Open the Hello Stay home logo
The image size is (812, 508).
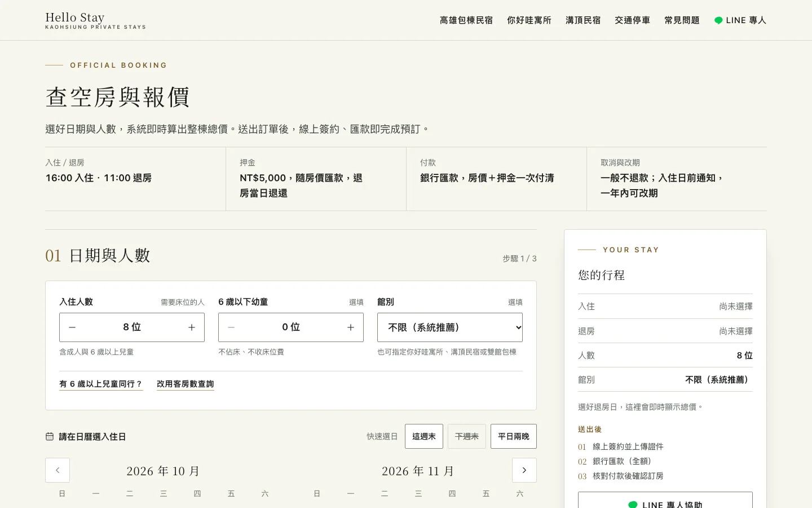click(95, 20)
